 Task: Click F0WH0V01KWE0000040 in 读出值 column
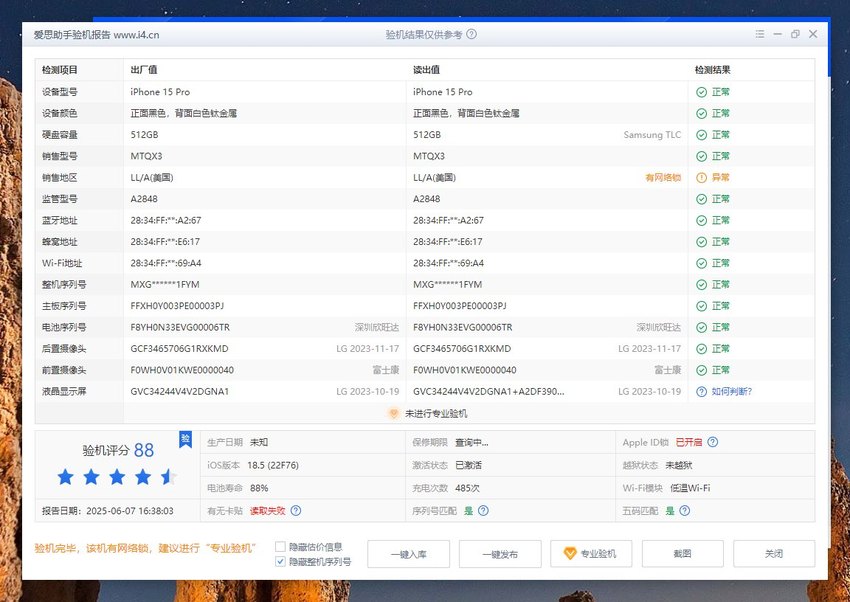tap(465, 370)
